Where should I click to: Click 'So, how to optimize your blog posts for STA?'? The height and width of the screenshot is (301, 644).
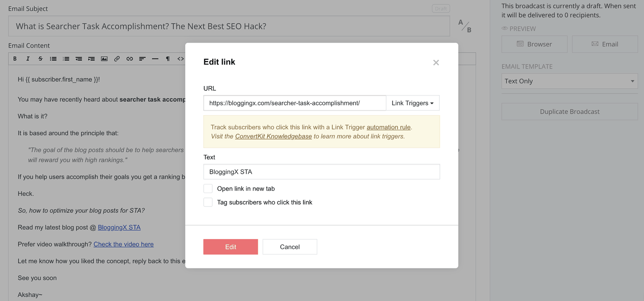tap(81, 210)
